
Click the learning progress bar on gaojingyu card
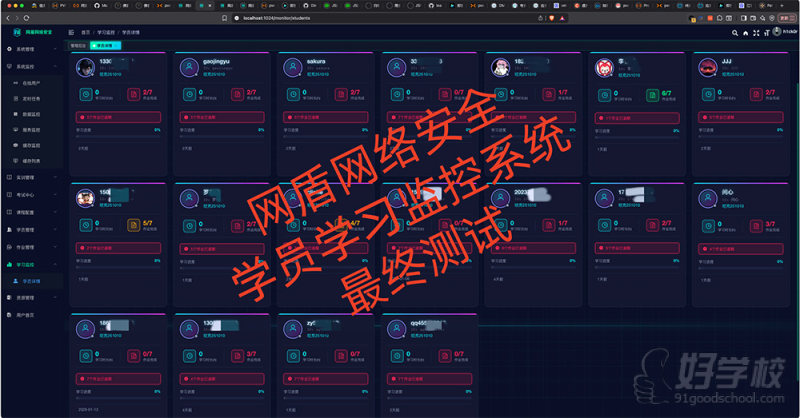coord(222,136)
